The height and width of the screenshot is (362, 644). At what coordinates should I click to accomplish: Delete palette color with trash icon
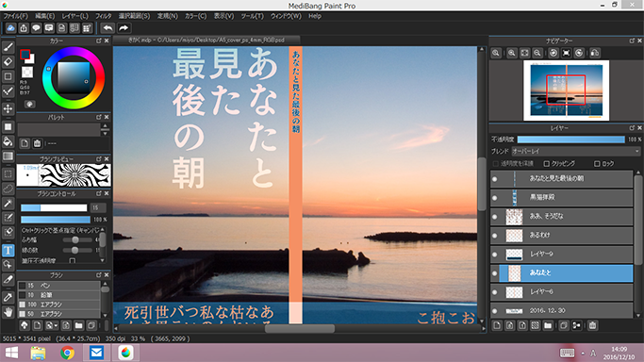pos(37,143)
